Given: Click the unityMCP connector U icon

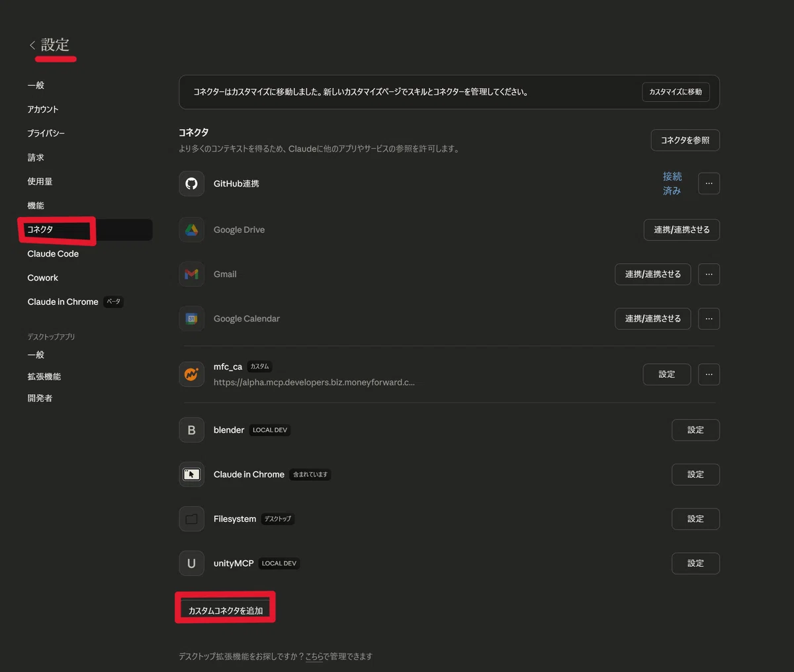Looking at the screenshot, I should point(191,563).
